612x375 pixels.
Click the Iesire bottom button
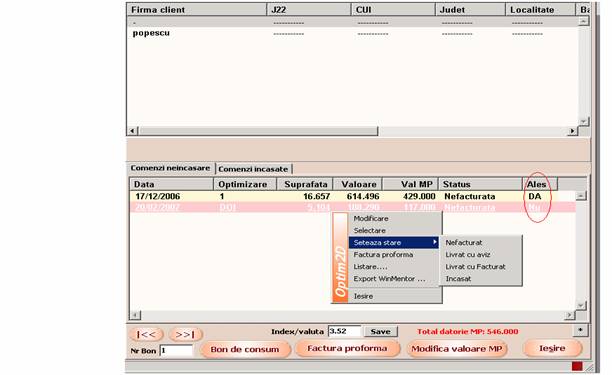[x=552, y=348]
